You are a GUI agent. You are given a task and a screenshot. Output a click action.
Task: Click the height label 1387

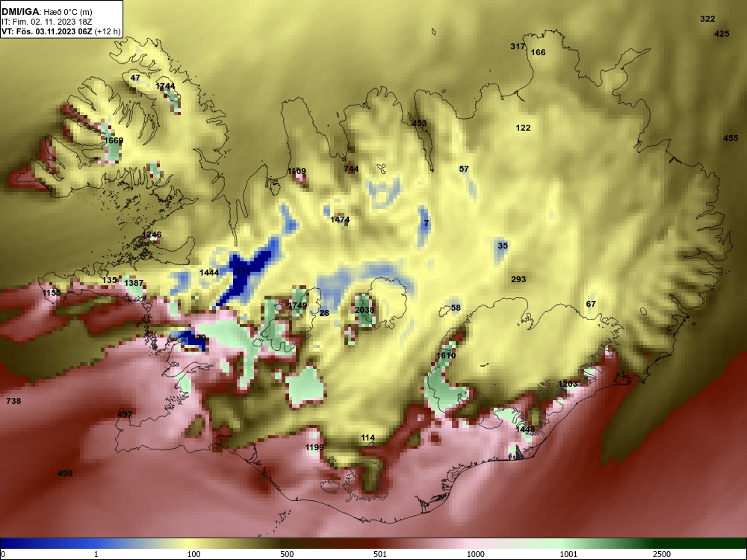tap(134, 283)
